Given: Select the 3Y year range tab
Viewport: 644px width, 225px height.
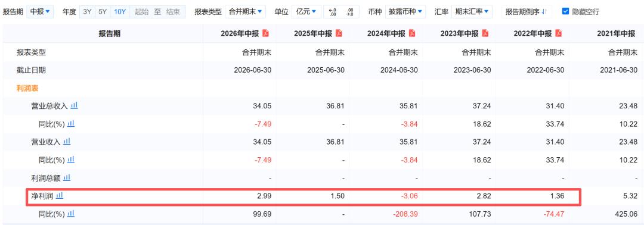Looking at the screenshot, I should pos(87,11).
